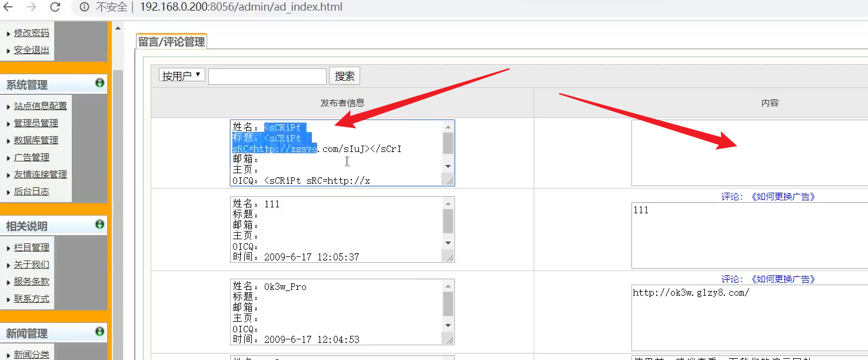Click scrollbar thumb in 111 publisher textarea
The image size is (868, 360).
tap(448, 222)
